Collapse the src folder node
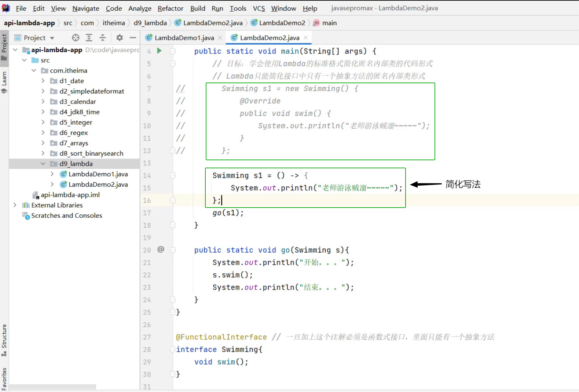This screenshot has width=579, height=392. pos(24,60)
